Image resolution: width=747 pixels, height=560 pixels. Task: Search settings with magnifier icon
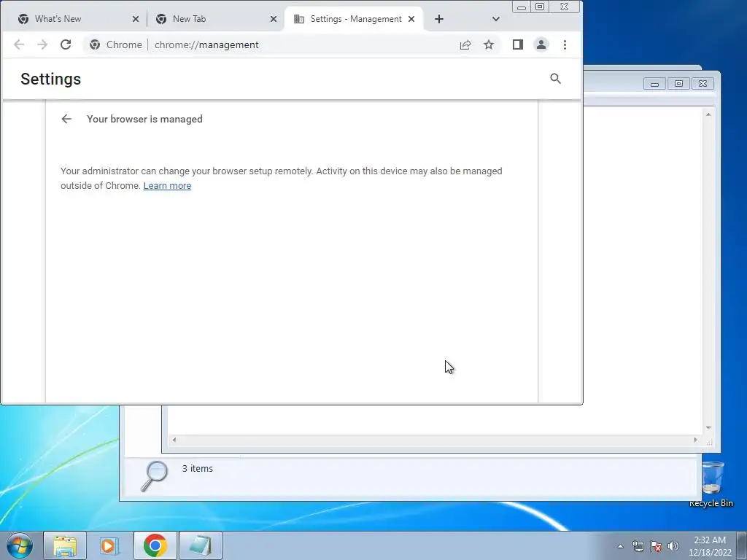(x=555, y=79)
